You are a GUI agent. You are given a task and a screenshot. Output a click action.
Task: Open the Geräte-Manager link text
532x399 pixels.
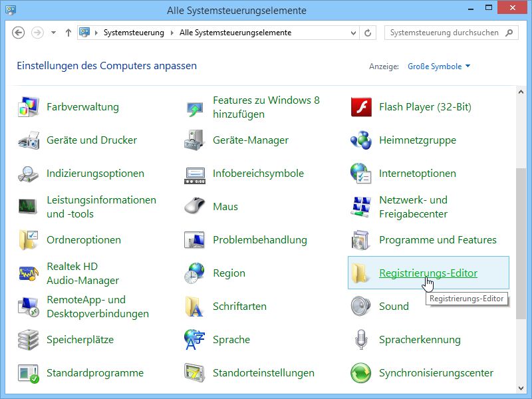tap(251, 140)
